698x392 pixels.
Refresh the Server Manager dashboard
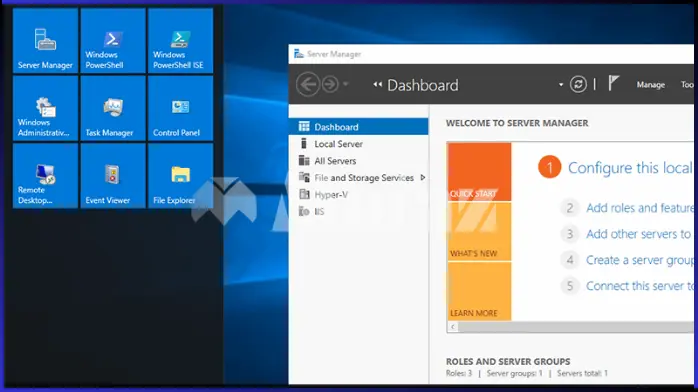pos(578,84)
